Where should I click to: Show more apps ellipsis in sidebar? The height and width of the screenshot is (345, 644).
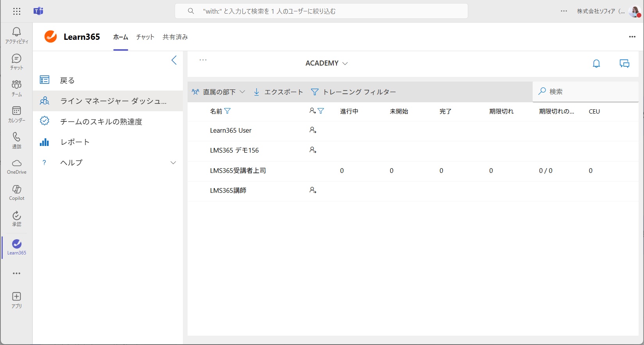click(x=16, y=274)
